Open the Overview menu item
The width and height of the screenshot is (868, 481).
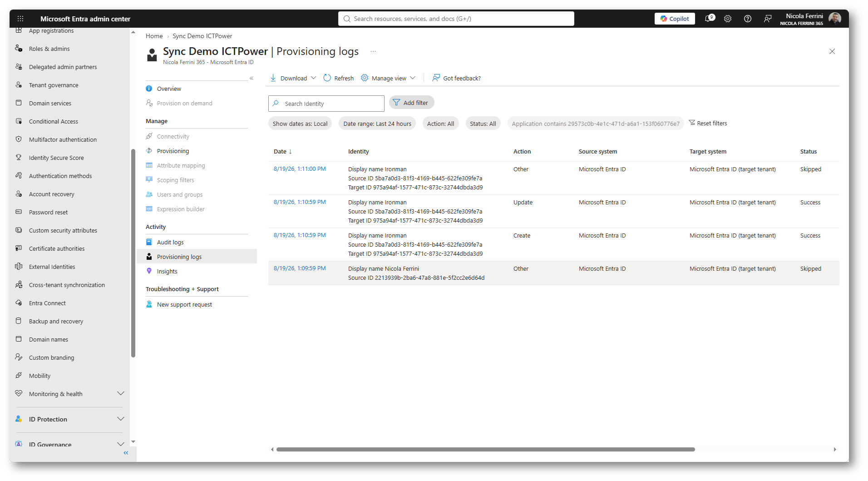click(169, 89)
